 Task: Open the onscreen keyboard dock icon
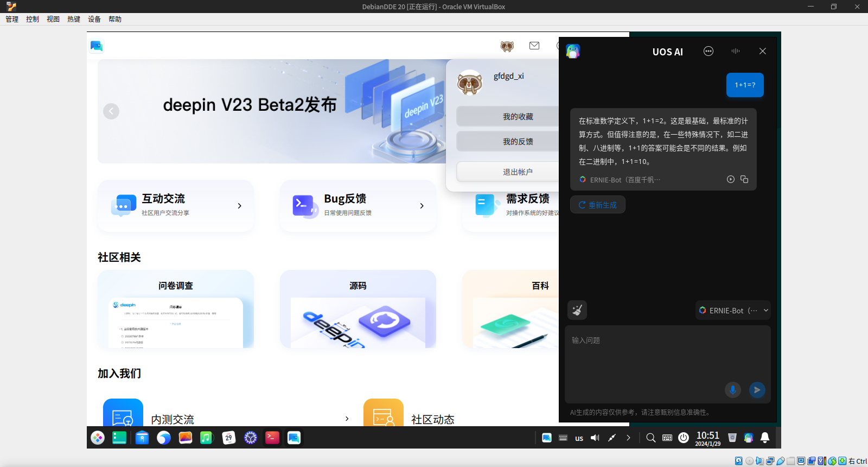pyautogui.click(x=667, y=438)
